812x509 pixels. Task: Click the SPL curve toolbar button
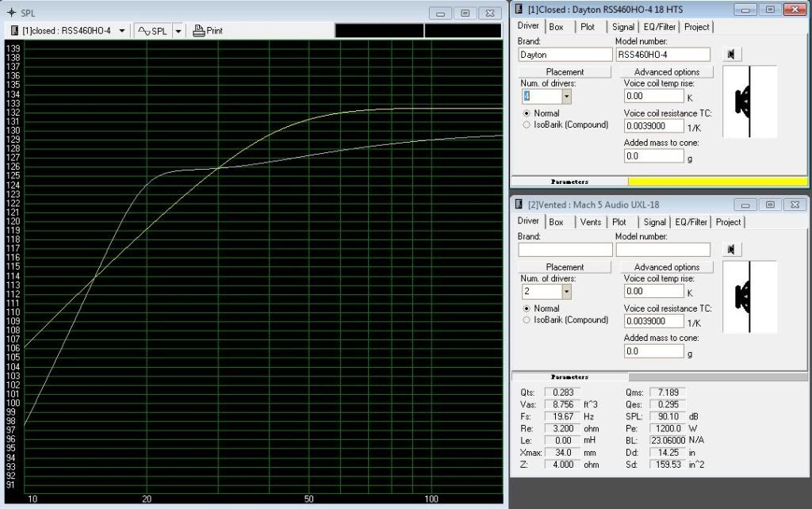click(153, 31)
